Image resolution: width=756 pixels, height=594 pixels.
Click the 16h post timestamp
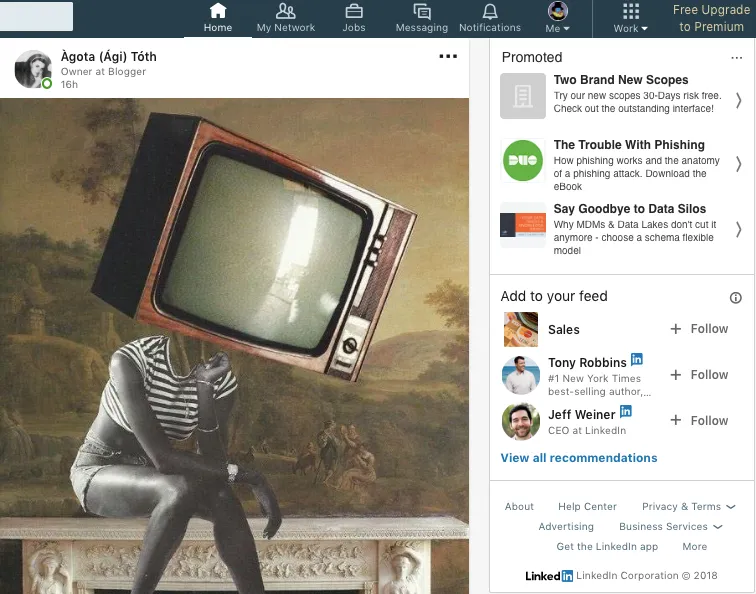tap(69, 84)
